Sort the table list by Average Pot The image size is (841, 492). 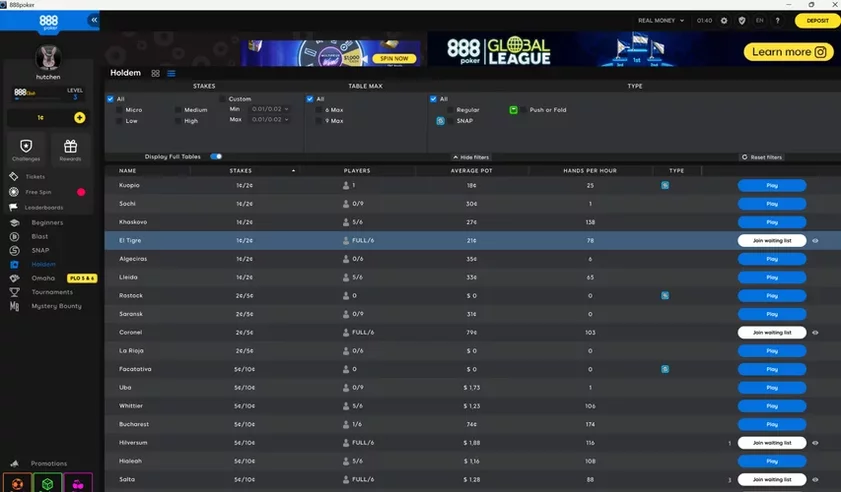pyautogui.click(x=471, y=171)
